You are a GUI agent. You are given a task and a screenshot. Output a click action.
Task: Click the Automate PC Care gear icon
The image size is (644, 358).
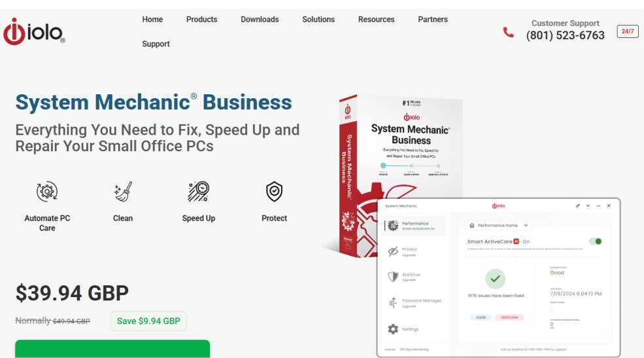tap(47, 192)
